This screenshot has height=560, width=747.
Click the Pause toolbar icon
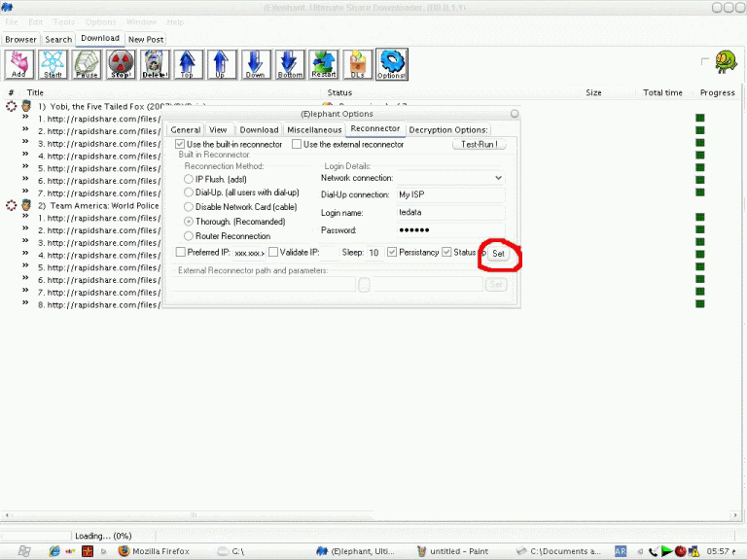pos(88,64)
